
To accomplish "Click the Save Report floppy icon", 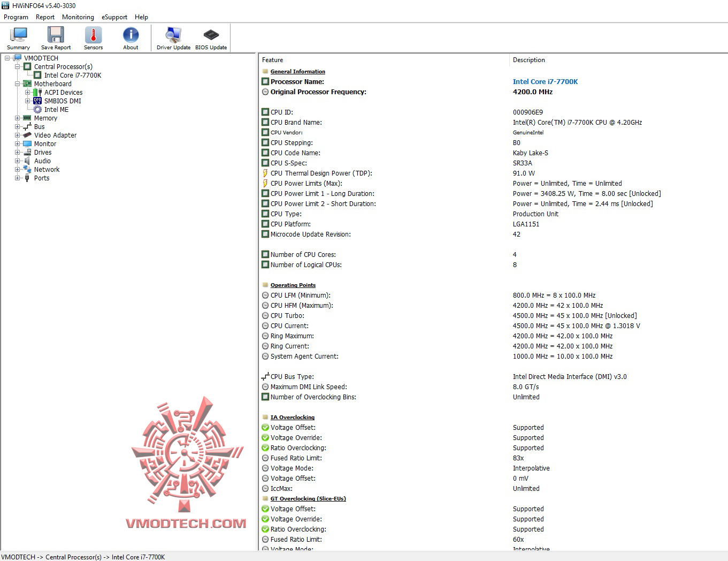I will point(56,35).
